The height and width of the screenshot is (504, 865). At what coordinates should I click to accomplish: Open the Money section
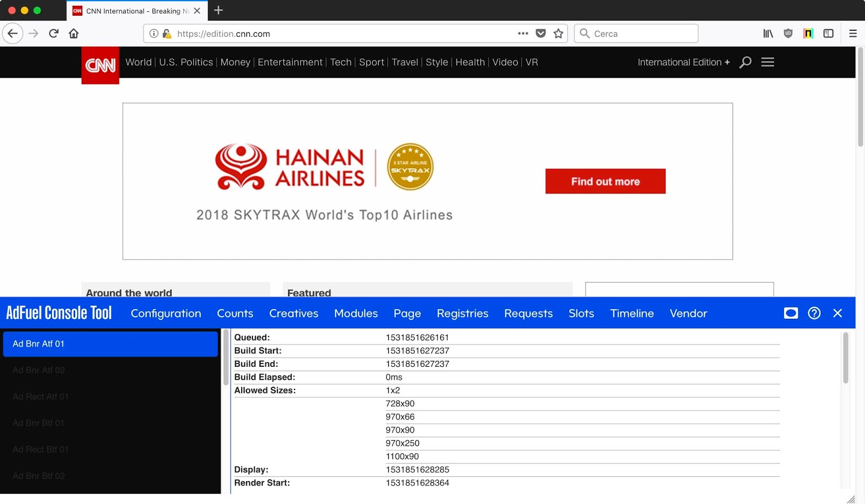click(x=235, y=62)
